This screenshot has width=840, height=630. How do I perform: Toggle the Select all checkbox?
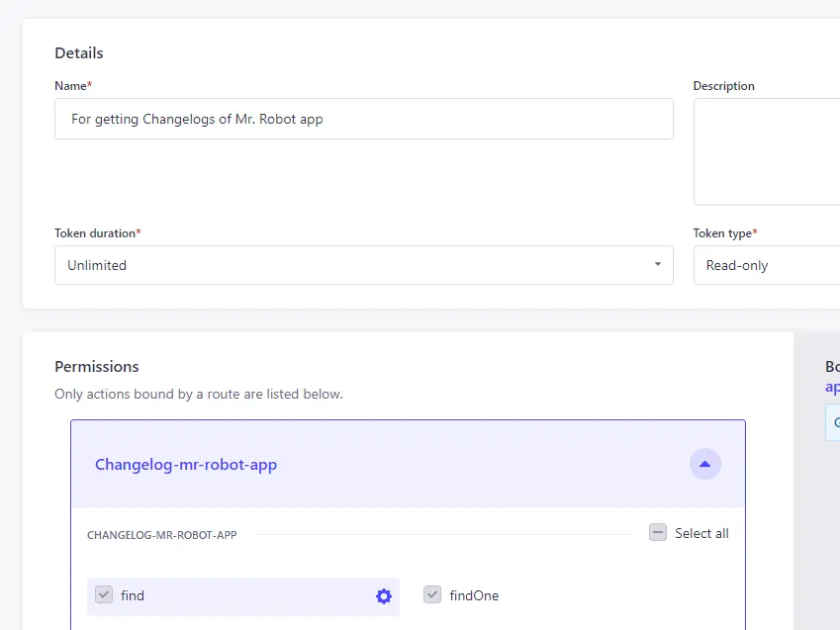click(658, 533)
